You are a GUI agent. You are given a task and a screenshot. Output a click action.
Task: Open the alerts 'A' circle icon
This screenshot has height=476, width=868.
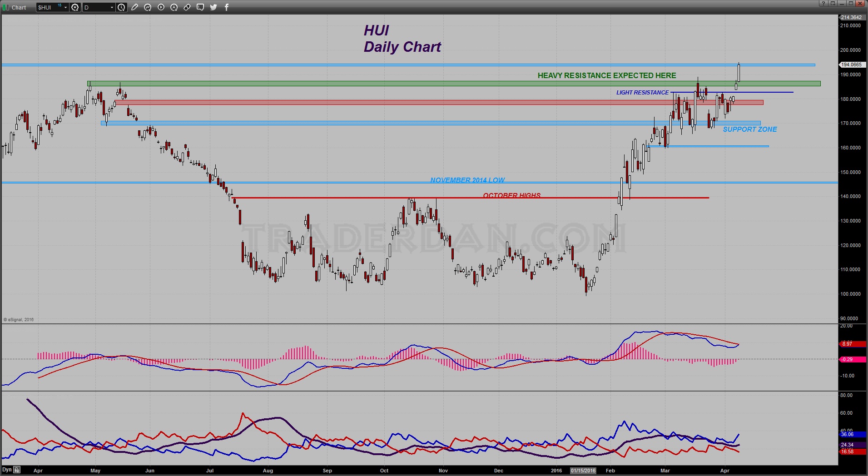click(174, 7)
